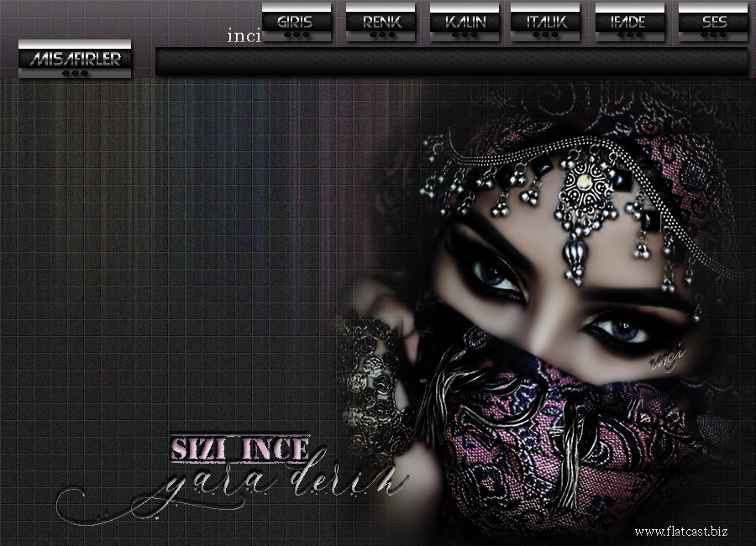Focus the dark chat message input bar

pyautogui.click(x=451, y=61)
